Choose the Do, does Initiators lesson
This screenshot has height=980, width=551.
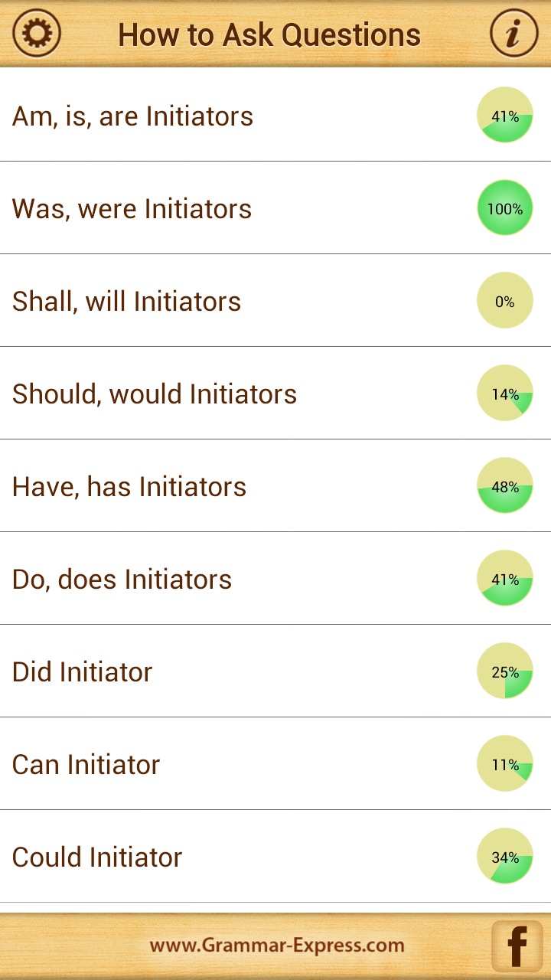[275, 578]
